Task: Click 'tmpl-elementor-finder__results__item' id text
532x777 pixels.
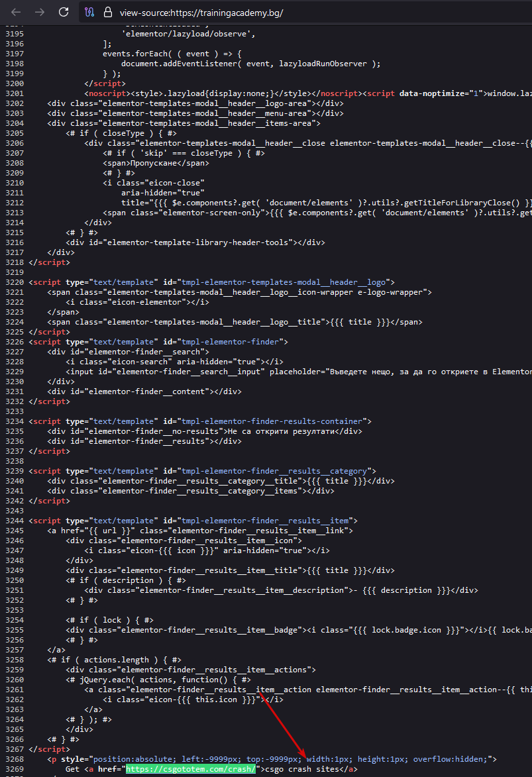Action: pyautogui.click(x=265, y=521)
